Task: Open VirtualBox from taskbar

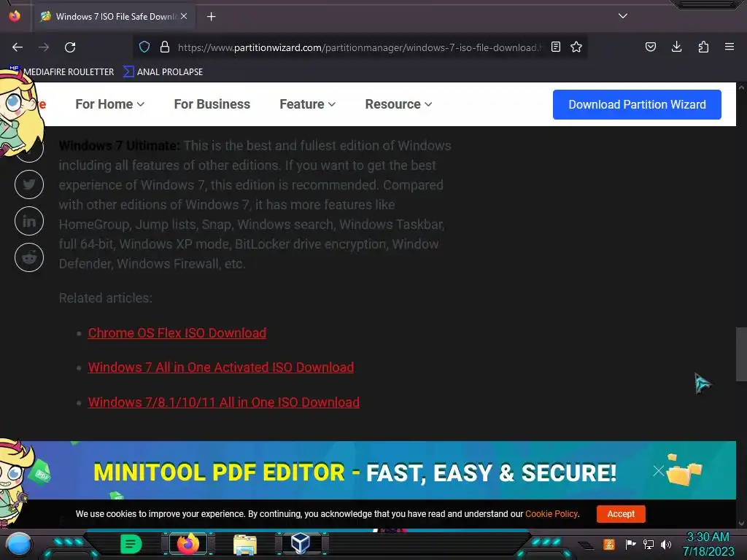Action: coord(301,543)
